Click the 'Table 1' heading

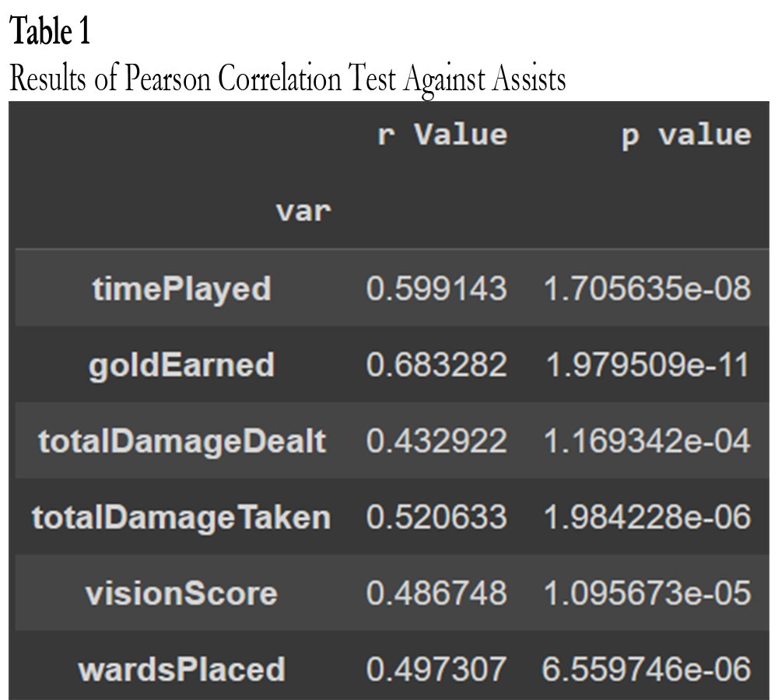click(x=50, y=31)
